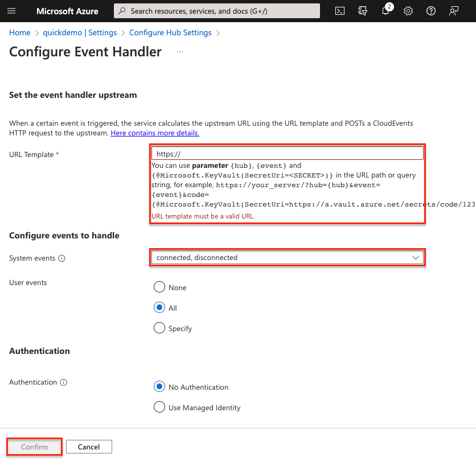476x462 pixels.
Task: Send feedback via the megaphone icon
Action: click(x=453, y=11)
